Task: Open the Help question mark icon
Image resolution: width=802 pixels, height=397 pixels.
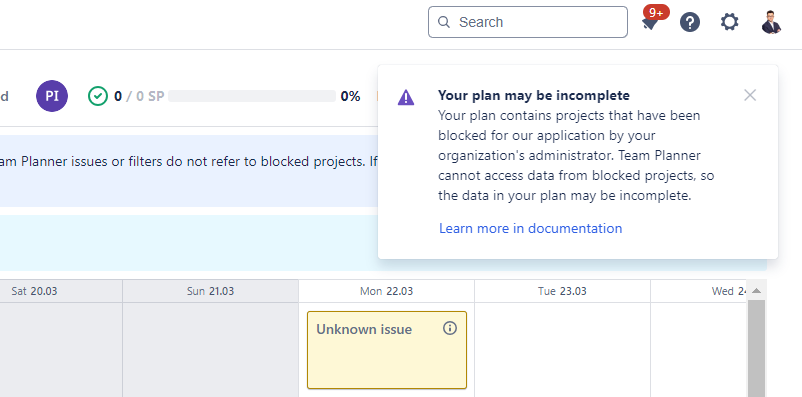Action: pyautogui.click(x=689, y=22)
